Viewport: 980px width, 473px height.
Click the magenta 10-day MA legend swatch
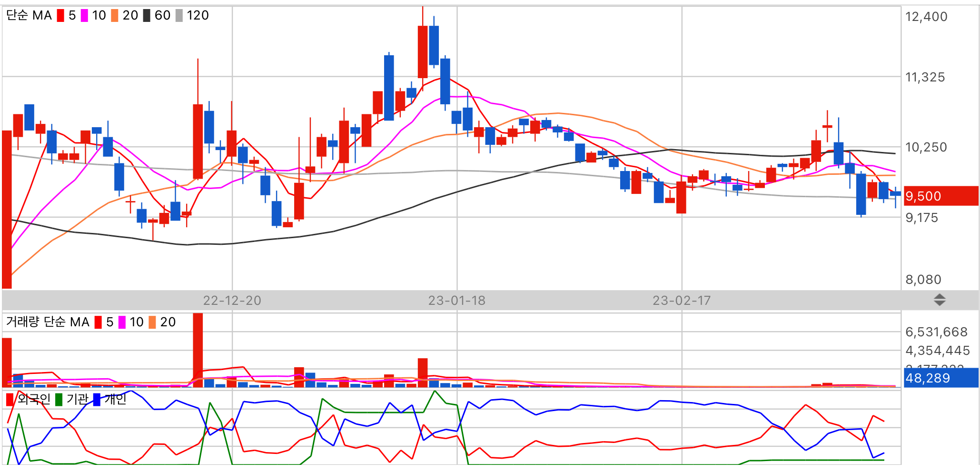[84, 16]
